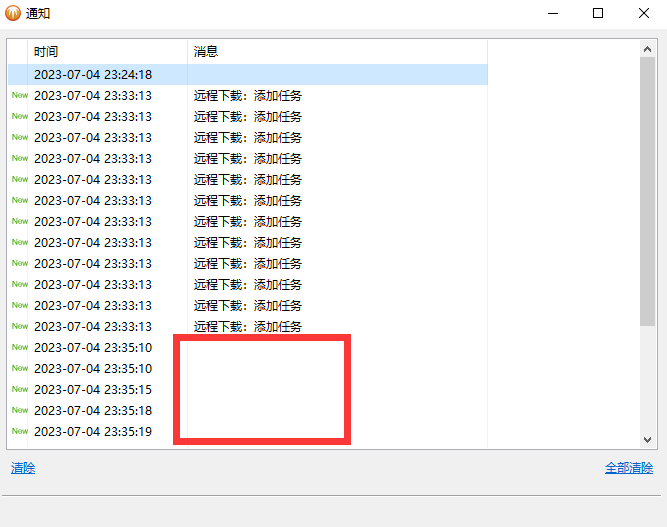Image resolution: width=667 pixels, height=527 pixels.
Task: Click the New badge on the 23:35:19 row
Action: coord(20,431)
